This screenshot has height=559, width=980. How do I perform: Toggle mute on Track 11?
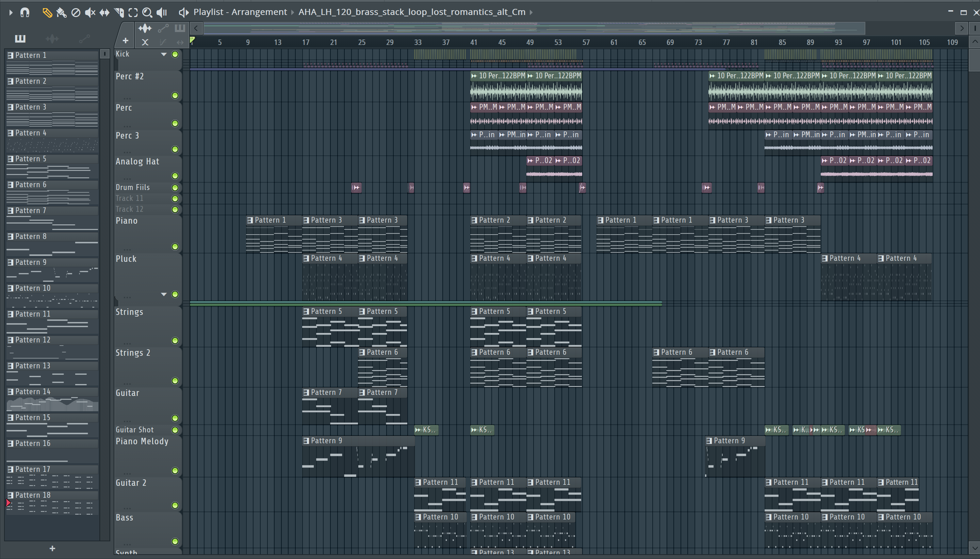pyautogui.click(x=175, y=198)
